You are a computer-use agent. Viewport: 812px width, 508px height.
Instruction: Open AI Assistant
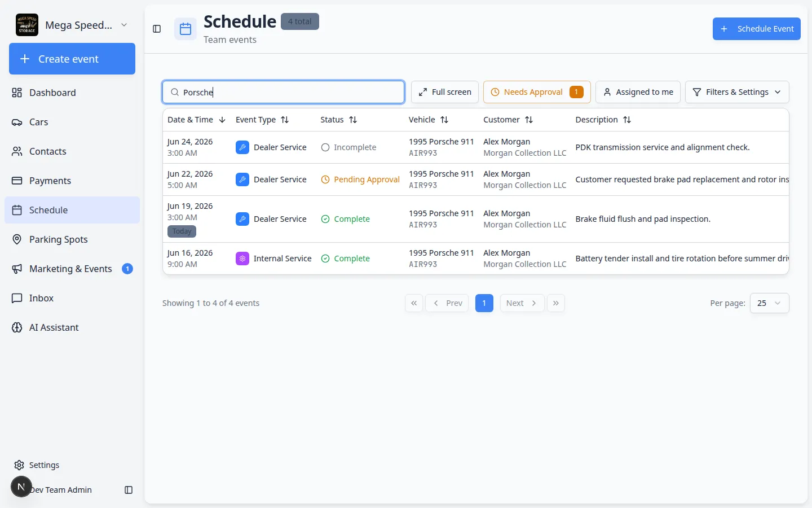[72, 327]
